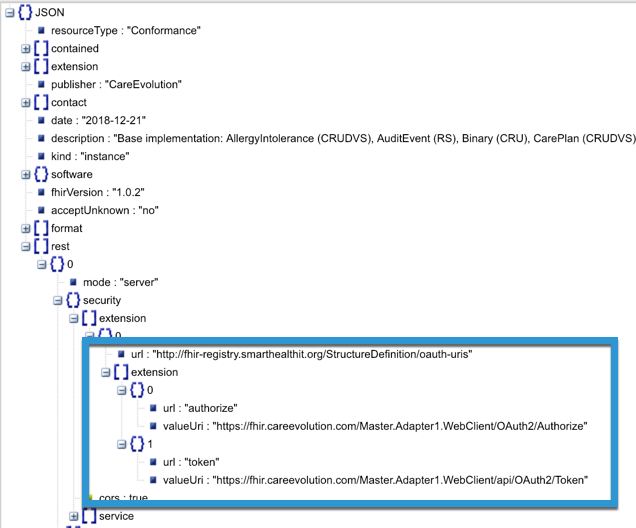Screen dimensions: 636x528
Task: Click the rest array bracket icon
Action: [41, 246]
